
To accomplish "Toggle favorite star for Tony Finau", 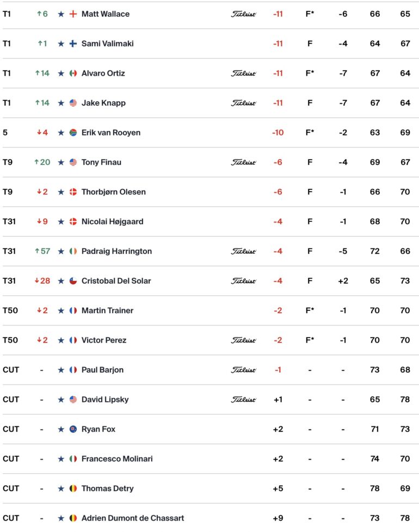I will [x=61, y=162].
